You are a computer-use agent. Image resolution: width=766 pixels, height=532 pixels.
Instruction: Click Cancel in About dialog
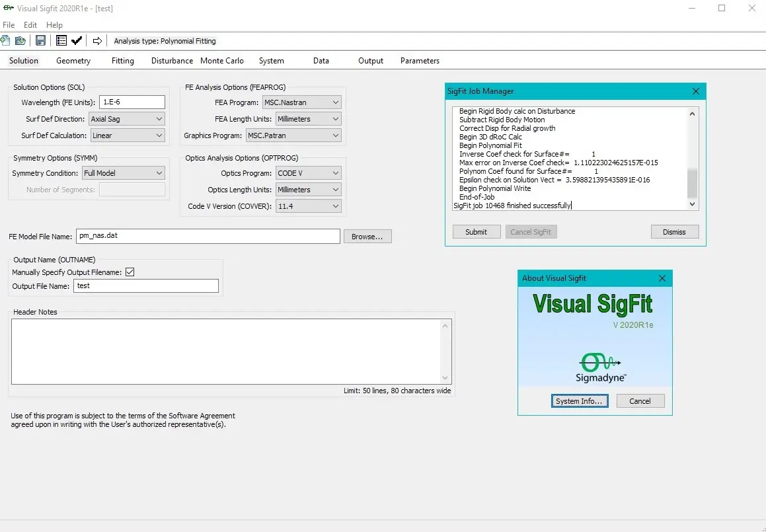tap(640, 401)
